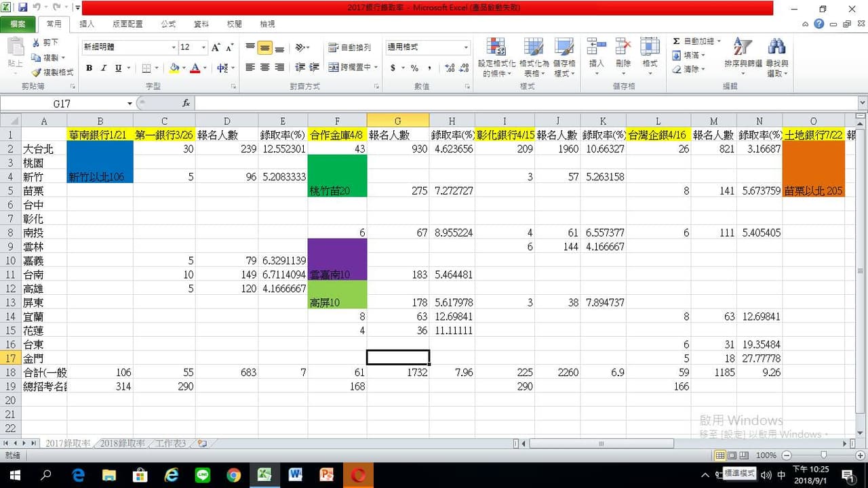Viewport: 868px width, 488px height.
Task: Switch to Insert (插入) ribbon tab
Action: [87, 24]
